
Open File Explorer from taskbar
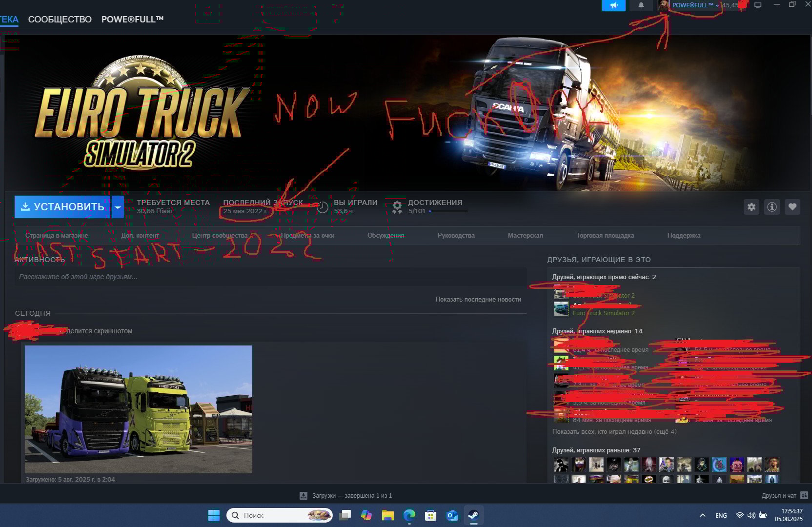tap(388, 515)
